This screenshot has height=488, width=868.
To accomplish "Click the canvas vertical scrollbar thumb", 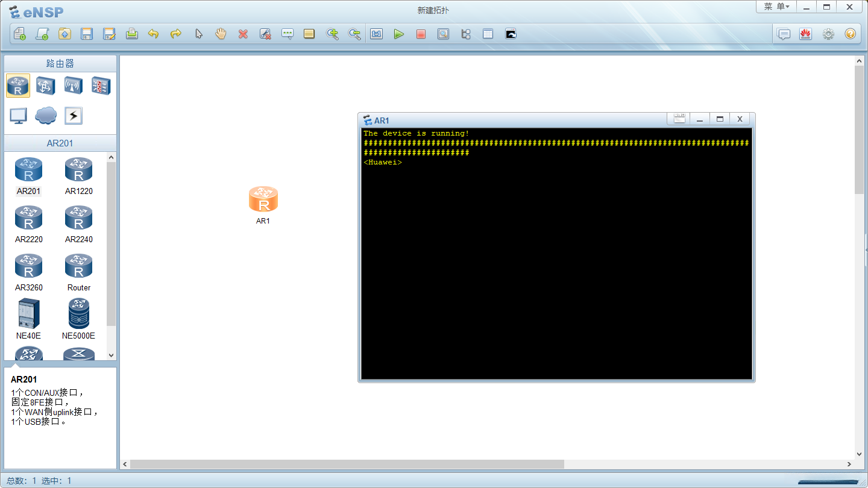I will pyautogui.click(x=859, y=130).
